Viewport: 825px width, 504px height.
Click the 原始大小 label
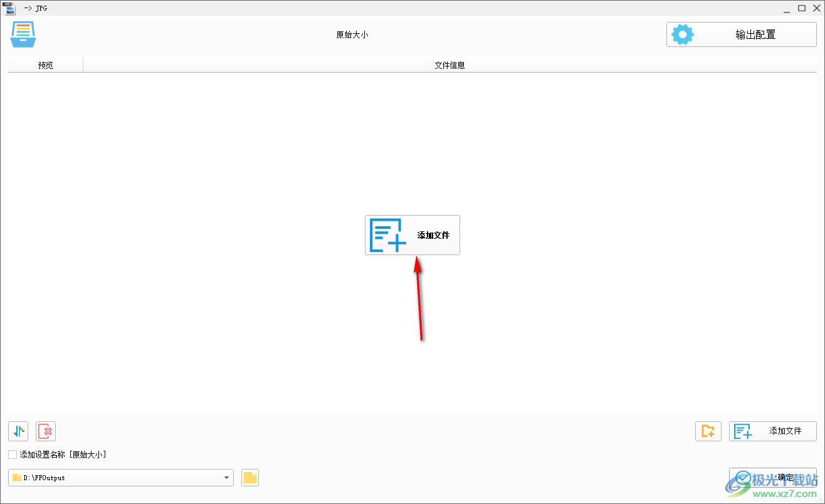(352, 35)
